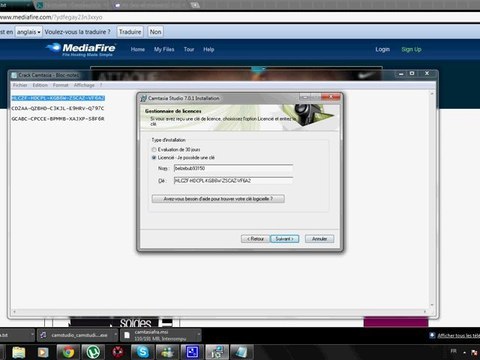Open Edition menu in Notepad
This screenshot has height=360, width=480.
point(40,85)
